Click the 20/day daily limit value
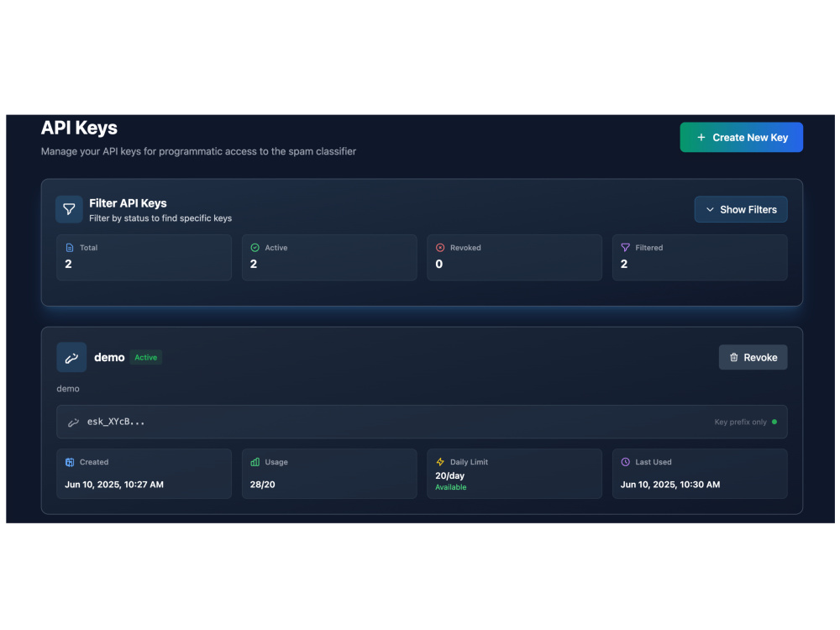840x630 pixels. point(449,475)
